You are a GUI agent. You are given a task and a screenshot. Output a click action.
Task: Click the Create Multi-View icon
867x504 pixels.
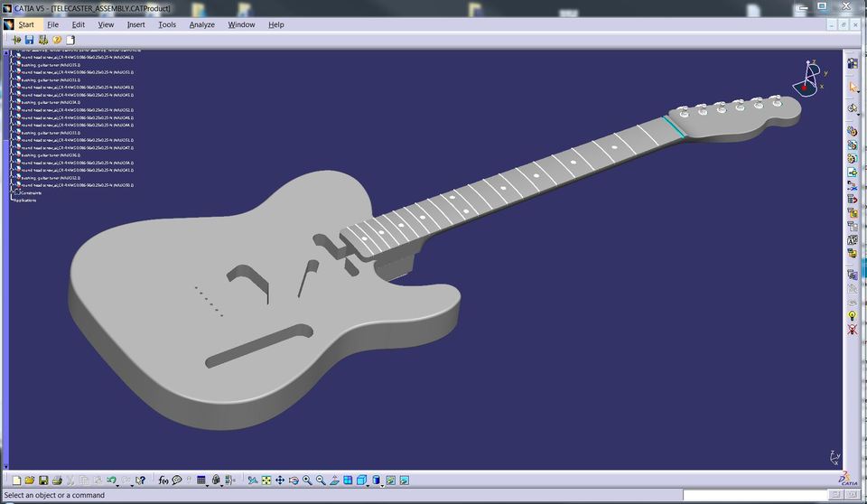click(348, 481)
